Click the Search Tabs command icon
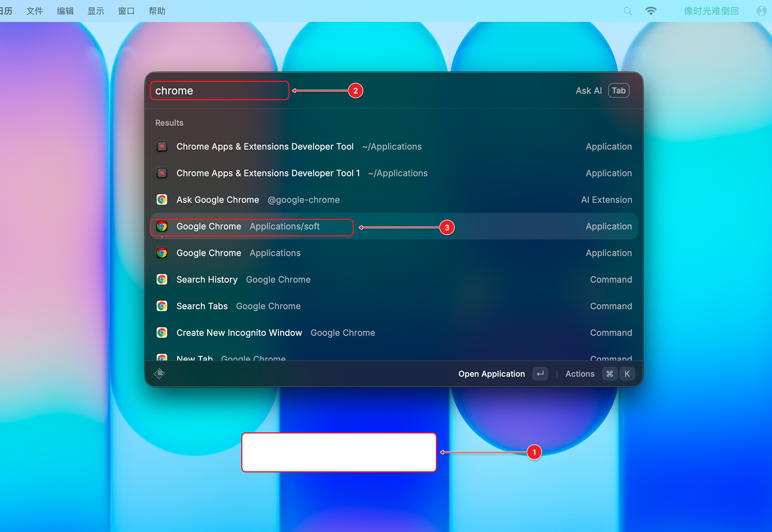Screen dimensions: 772x532 coord(162,306)
